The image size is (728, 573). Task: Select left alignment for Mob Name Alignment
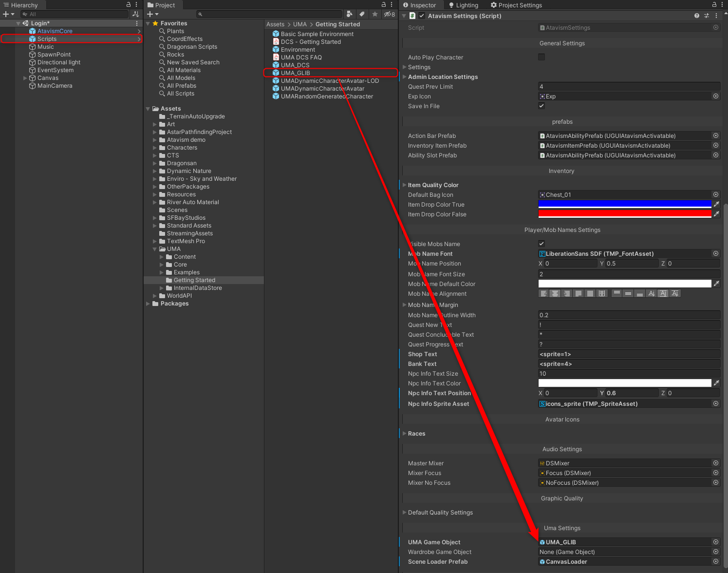(543, 293)
